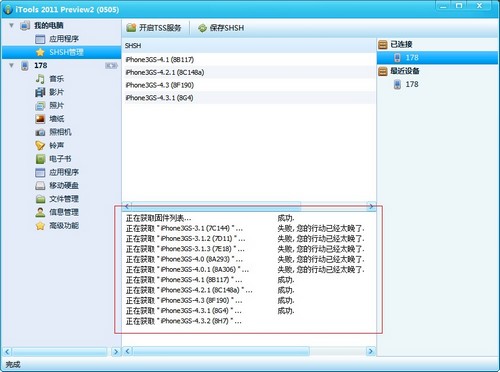
Task: Click the device 应用程序 icon below 电子书
Action: pos(40,172)
